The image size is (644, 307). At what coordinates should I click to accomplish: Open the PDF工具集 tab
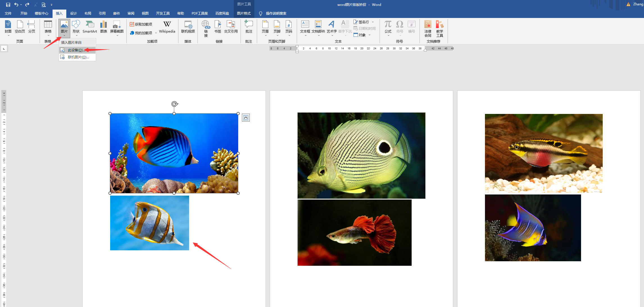(x=200, y=13)
